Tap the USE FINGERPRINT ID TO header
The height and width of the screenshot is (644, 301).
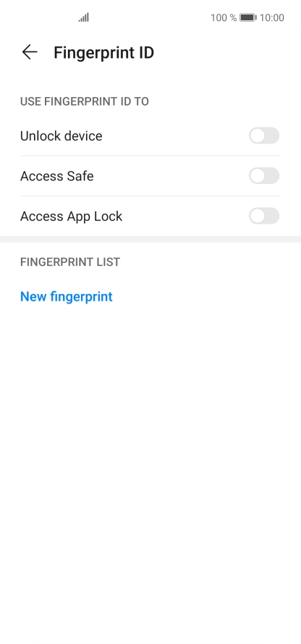[x=85, y=101]
